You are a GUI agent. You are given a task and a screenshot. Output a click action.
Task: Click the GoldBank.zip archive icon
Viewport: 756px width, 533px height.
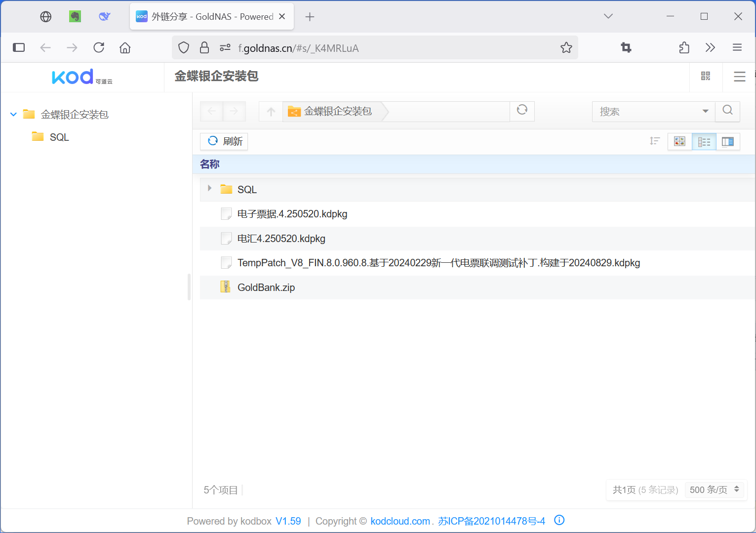pyautogui.click(x=226, y=287)
